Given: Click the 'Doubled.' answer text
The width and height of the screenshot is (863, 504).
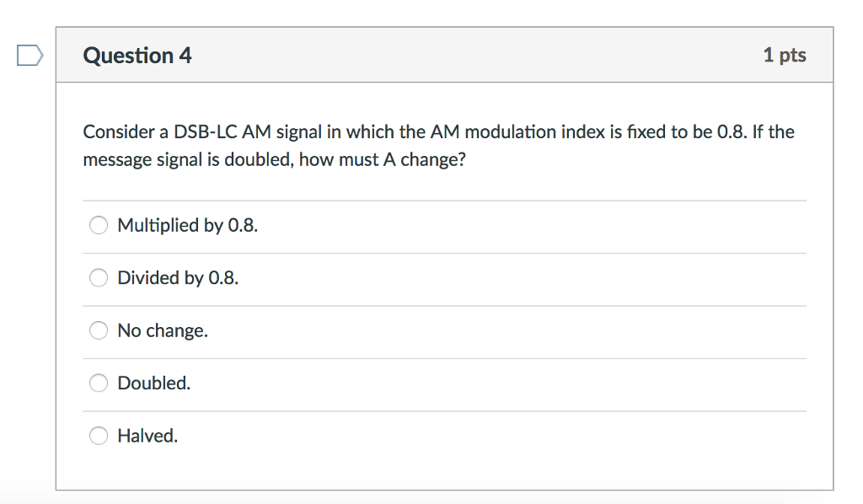Looking at the screenshot, I should [x=154, y=383].
